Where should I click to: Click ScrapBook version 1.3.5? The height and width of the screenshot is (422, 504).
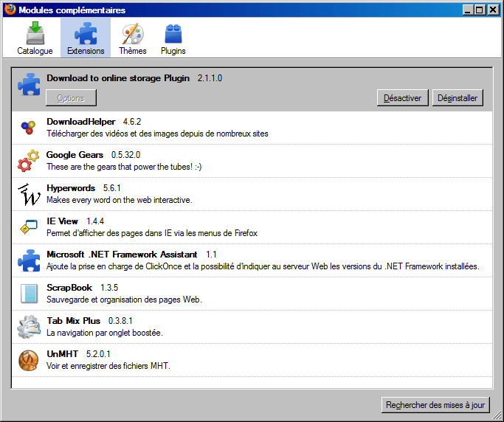[x=109, y=288]
